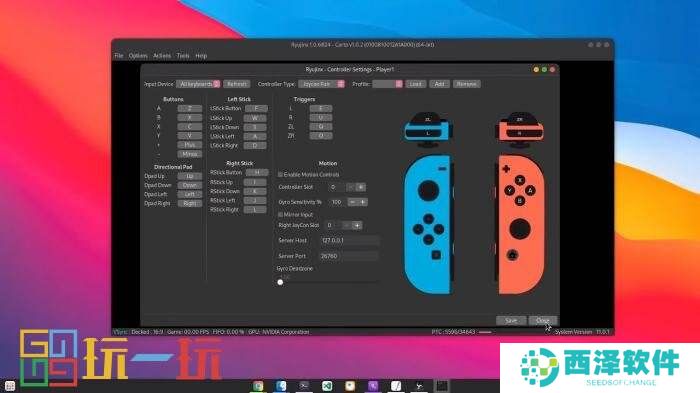Click the Docked status bar entry
700x393 pixels.
(140, 332)
